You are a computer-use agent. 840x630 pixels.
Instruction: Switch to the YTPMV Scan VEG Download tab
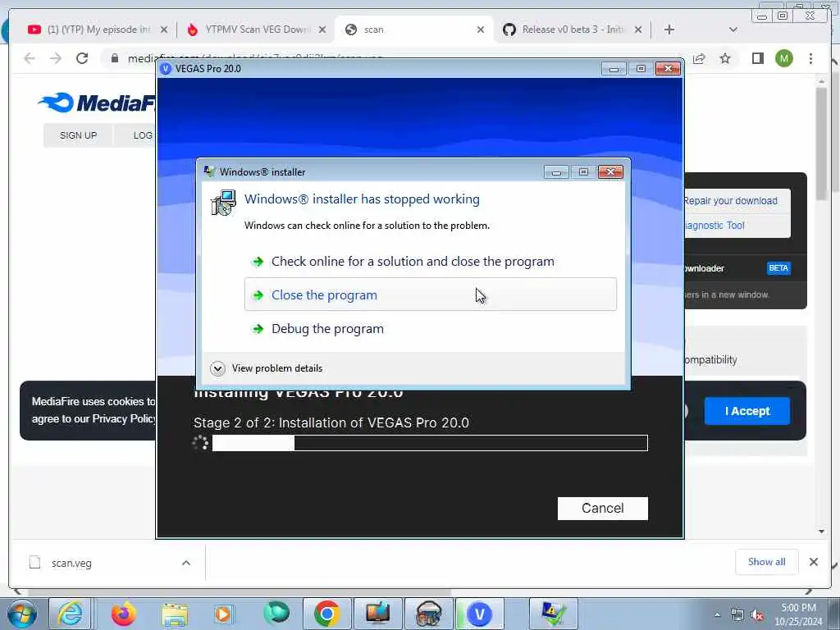point(256,30)
